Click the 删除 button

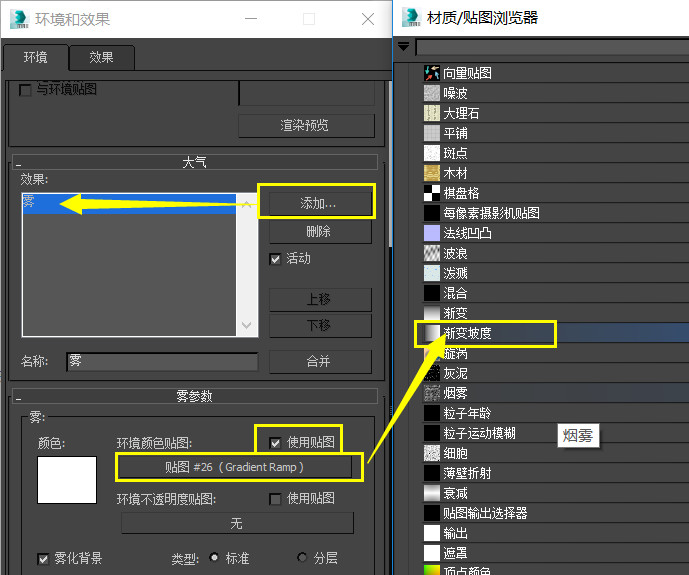point(320,231)
